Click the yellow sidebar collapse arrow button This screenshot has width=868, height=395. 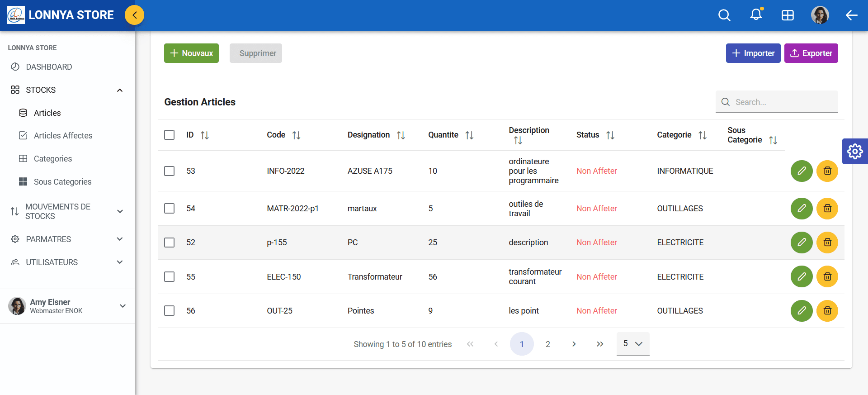[x=134, y=15]
